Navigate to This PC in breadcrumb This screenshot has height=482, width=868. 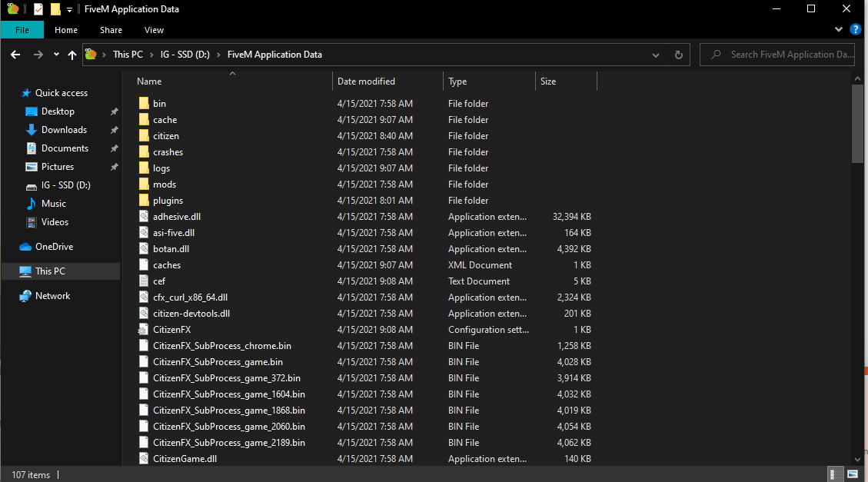(128, 55)
